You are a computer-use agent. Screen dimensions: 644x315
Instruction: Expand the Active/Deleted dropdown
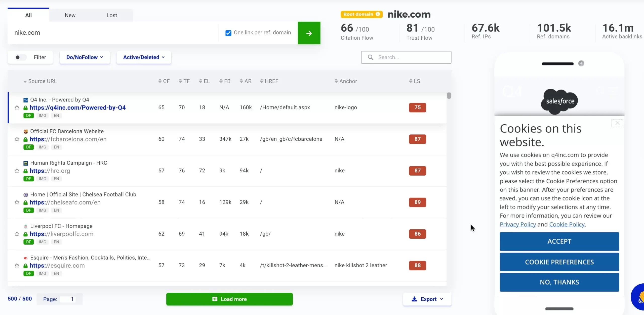click(144, 57)
